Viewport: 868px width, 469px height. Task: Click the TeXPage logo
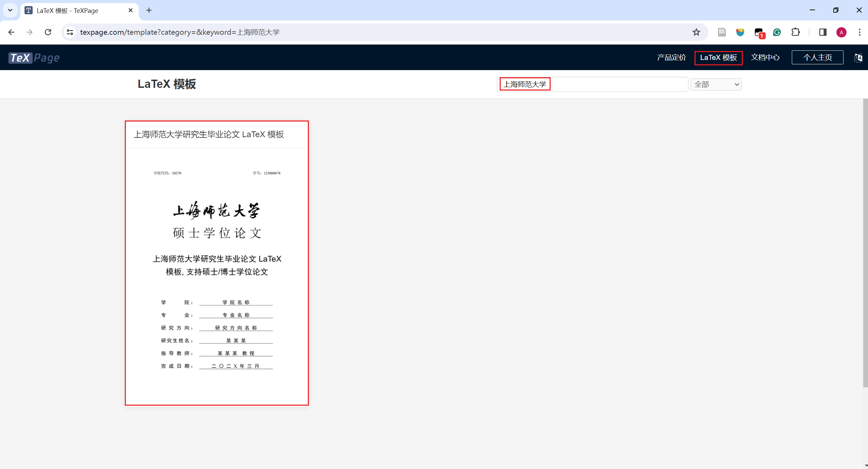tap(34, 58)
